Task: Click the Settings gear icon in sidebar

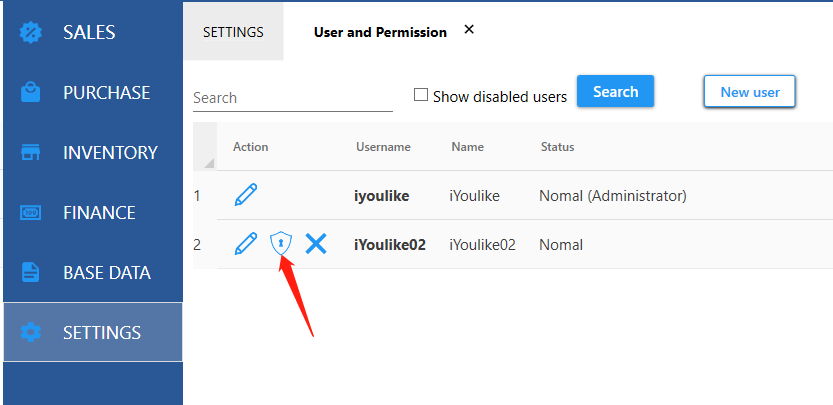Action: (30, 333)
